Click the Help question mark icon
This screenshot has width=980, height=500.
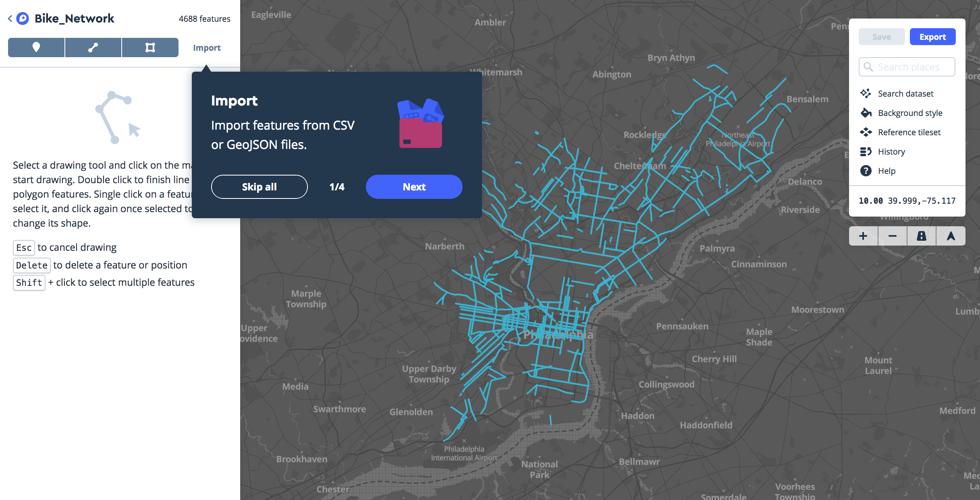coord(866,171)
